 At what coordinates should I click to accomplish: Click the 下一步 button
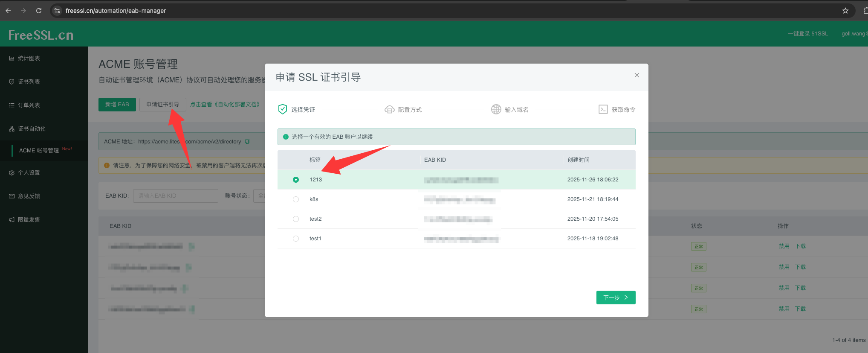pyautogui.click(x=616, y=298)
